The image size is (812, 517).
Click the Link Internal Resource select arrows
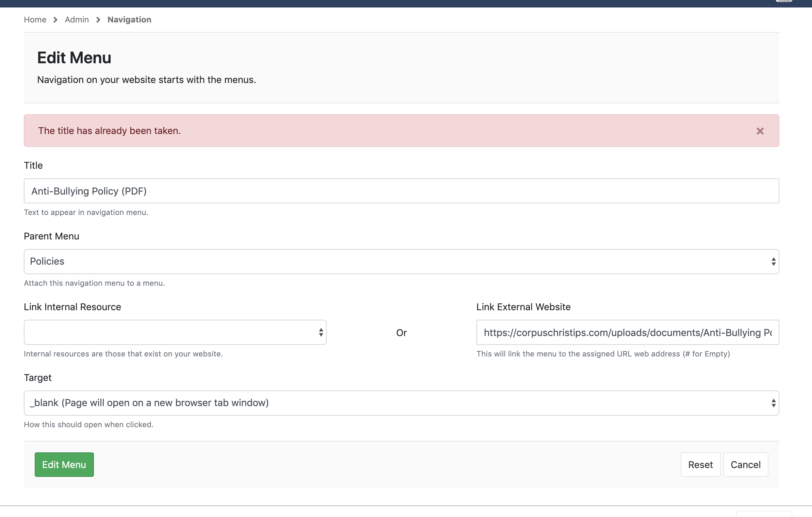(x=321, y=332)
